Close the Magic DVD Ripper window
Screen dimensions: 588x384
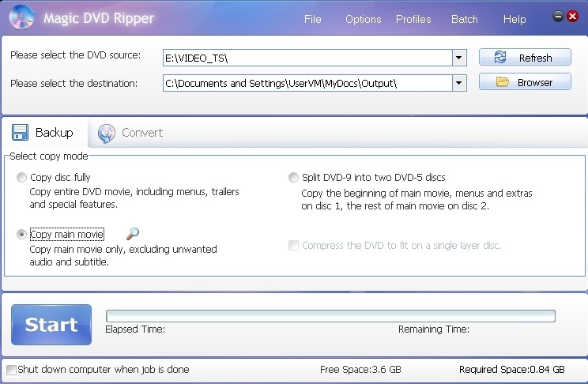pyautogui.click(x=572, y=16)
